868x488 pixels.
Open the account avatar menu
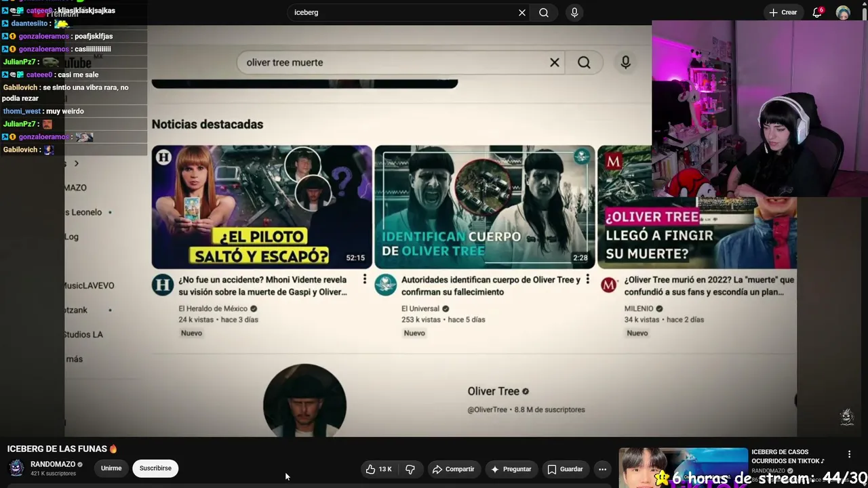coord(843,12)
